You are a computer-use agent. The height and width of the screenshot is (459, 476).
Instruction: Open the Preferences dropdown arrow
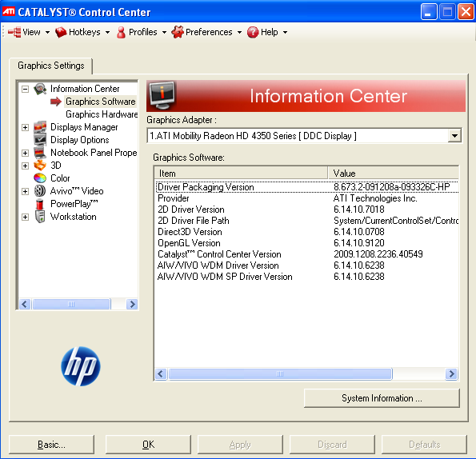coord(239,32)
